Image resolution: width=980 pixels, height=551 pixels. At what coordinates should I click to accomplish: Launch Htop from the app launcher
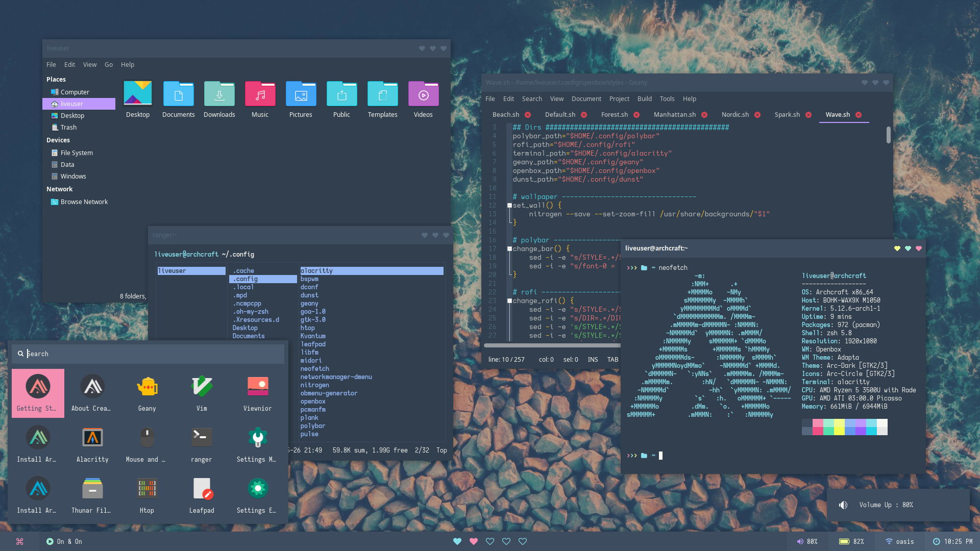[147, 495]
